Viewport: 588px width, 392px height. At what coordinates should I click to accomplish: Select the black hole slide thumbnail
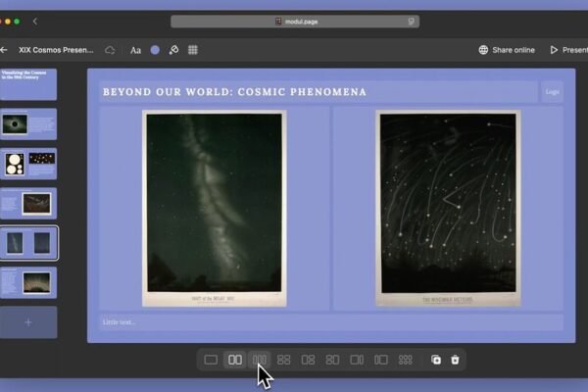28,124
